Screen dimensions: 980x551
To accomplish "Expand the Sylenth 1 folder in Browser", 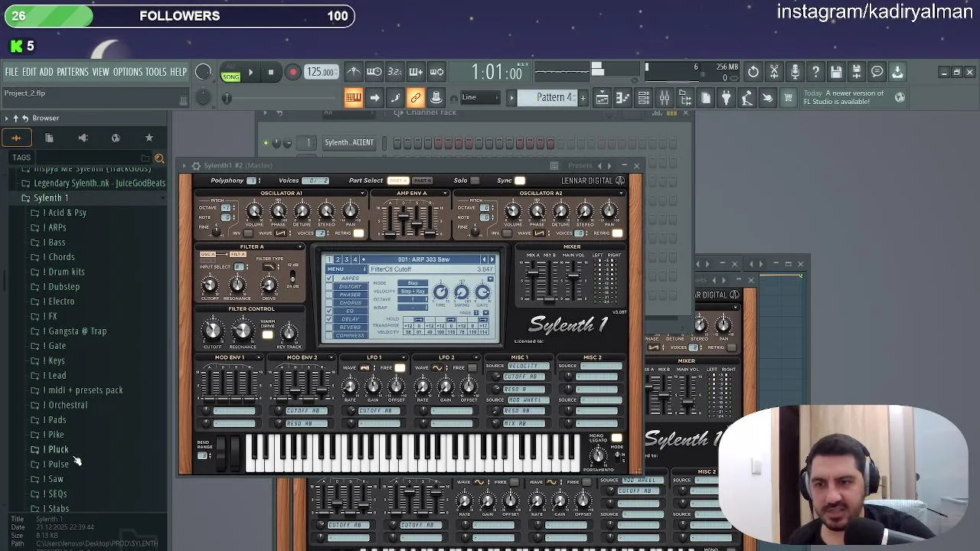I will click(x=51, y=198).
